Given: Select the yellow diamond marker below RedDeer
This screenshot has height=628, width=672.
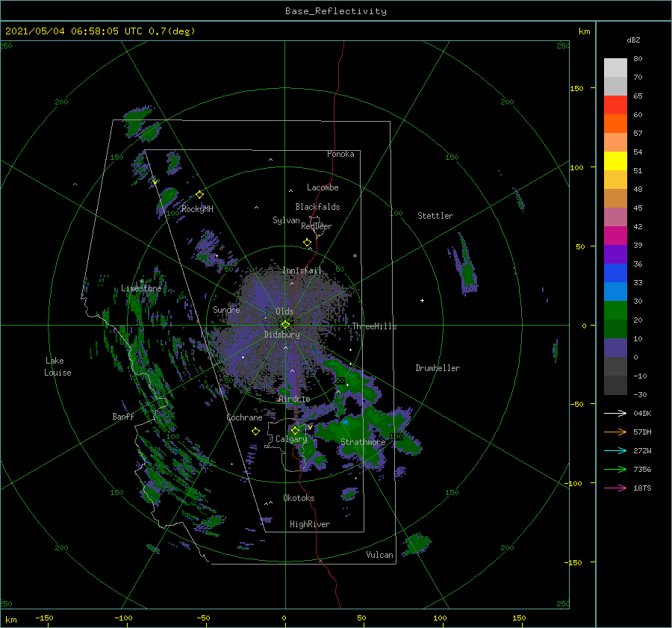Looking at the screenshot, I should 307,243.
